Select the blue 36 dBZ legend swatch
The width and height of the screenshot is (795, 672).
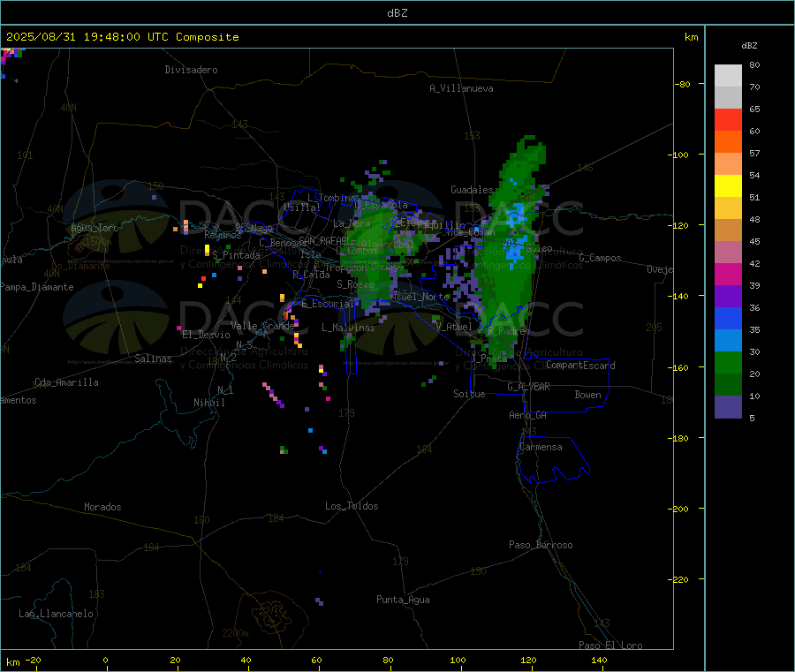coord(728,319)
